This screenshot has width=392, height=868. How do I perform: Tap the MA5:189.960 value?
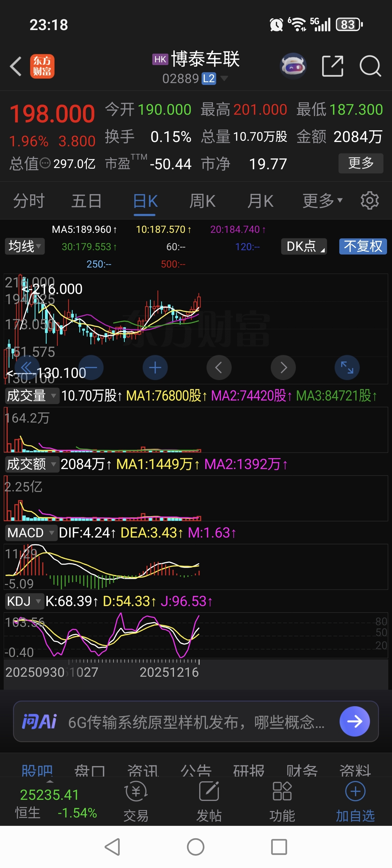point(84,229)
